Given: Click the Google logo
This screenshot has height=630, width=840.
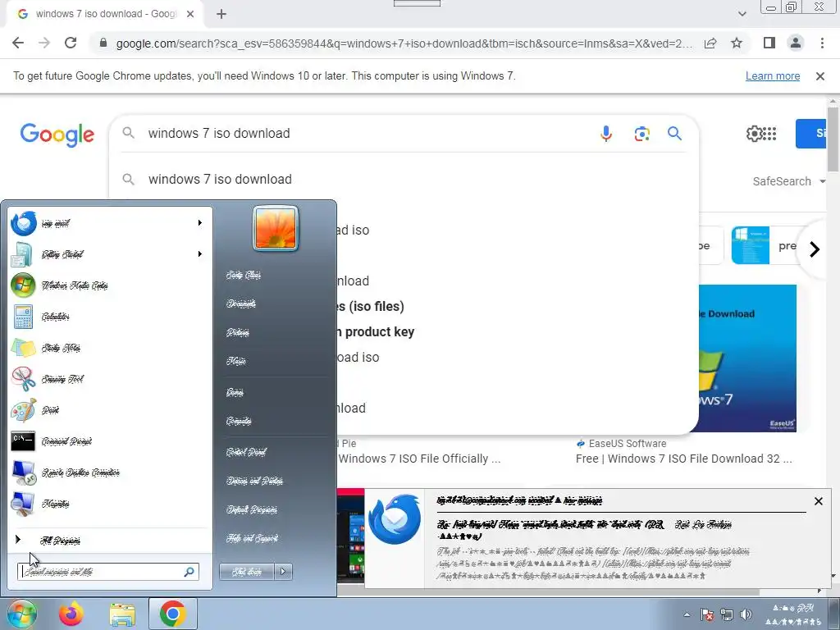Looking at the screenshot, I should pyautogui.click(x=57, y=135).
